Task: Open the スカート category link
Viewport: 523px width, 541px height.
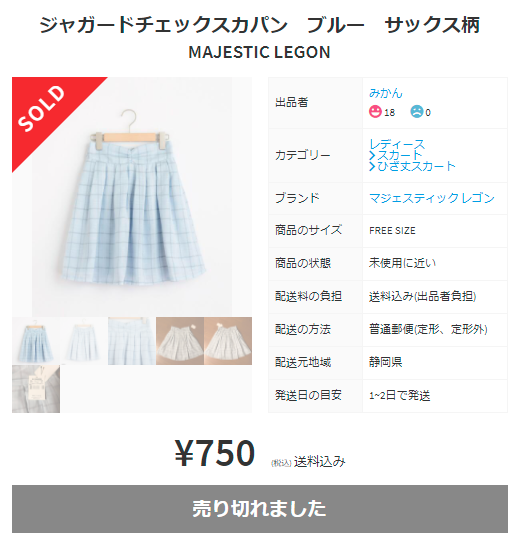Action: point(400,156)
